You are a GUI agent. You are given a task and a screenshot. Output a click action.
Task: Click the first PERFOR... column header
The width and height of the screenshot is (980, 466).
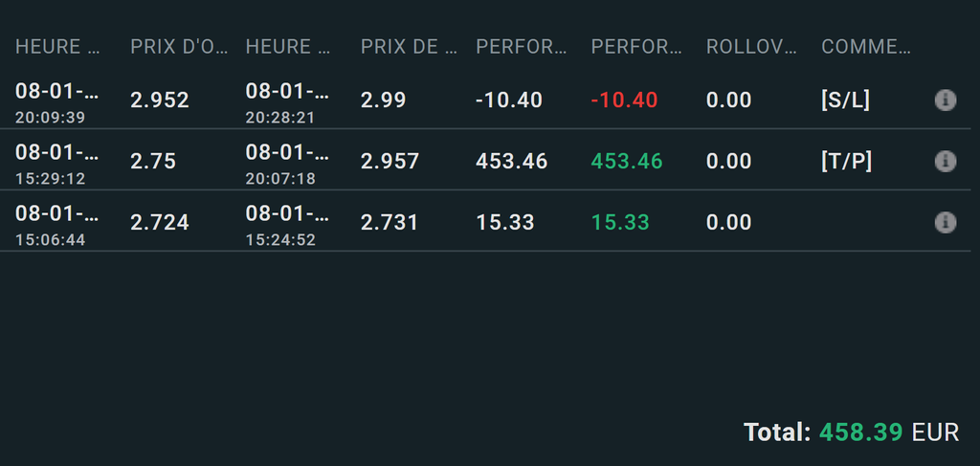(x=520, y=46)
